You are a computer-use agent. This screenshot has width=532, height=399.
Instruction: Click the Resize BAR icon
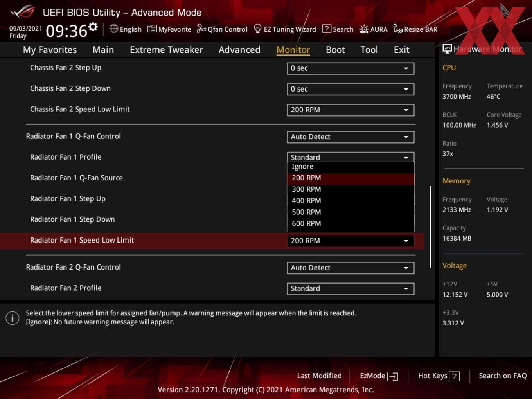(x=398, y=29)
